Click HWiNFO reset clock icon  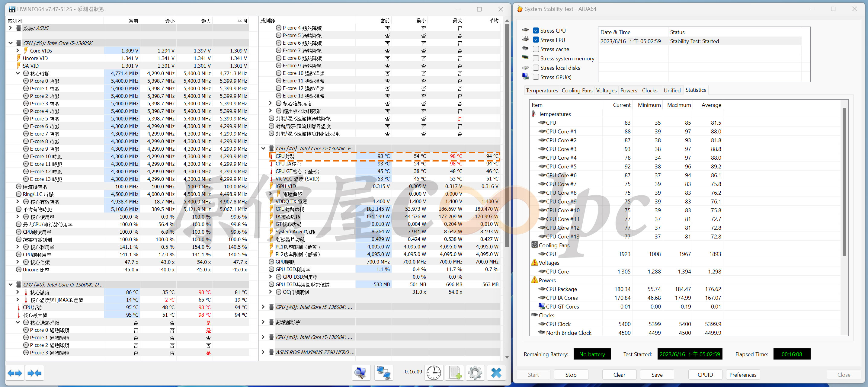point(434,373)
